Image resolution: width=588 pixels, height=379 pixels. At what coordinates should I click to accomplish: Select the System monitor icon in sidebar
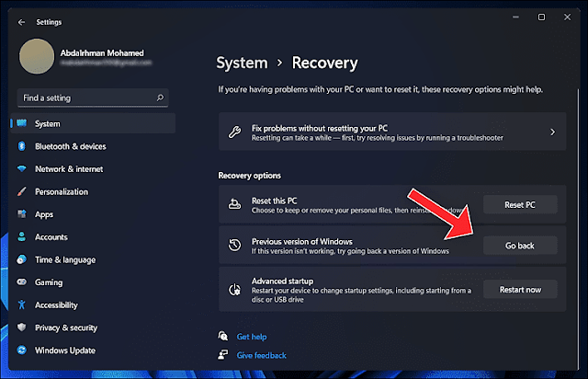point(22,123)
